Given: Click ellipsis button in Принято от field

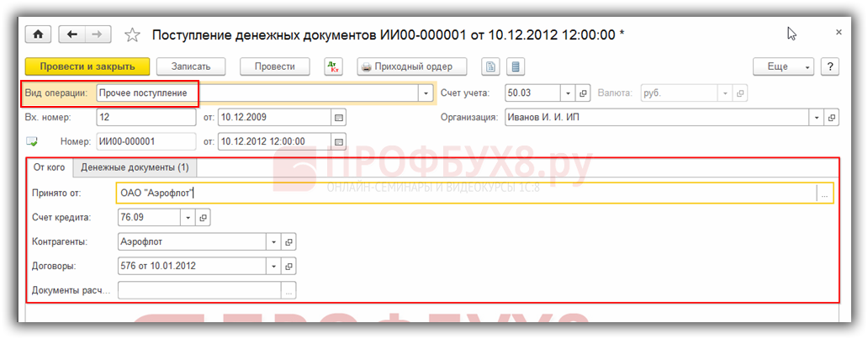Looking at the screenshot, I should (x=825, y=193).
